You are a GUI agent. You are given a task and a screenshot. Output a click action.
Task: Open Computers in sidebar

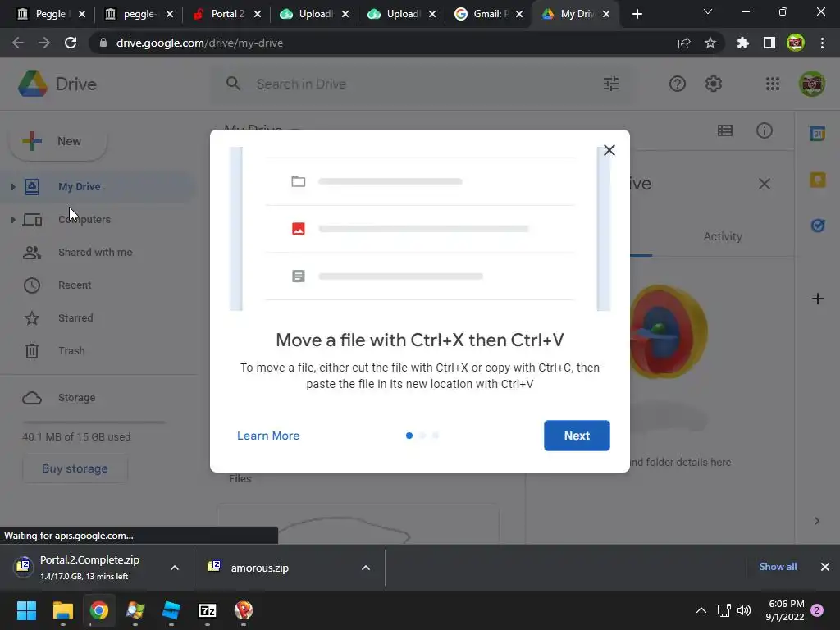[84, 219]
